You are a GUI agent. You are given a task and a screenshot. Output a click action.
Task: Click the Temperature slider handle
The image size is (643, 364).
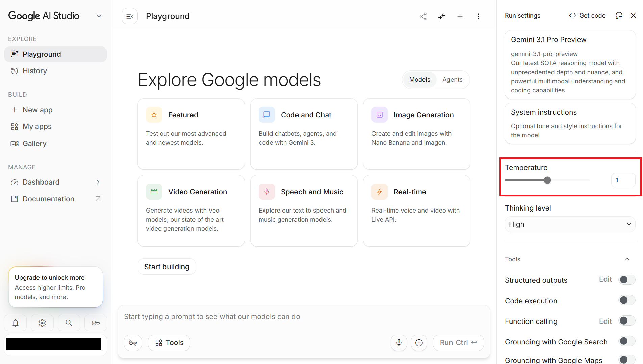pyautogui.click(x=547, y=180)
